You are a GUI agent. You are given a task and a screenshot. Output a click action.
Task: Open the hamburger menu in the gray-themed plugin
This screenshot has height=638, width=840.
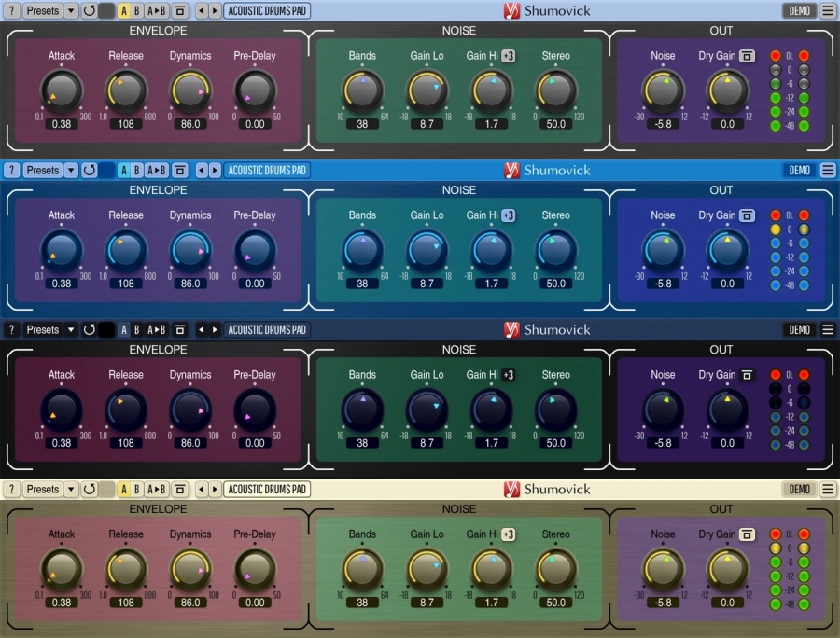click(828, 10)
